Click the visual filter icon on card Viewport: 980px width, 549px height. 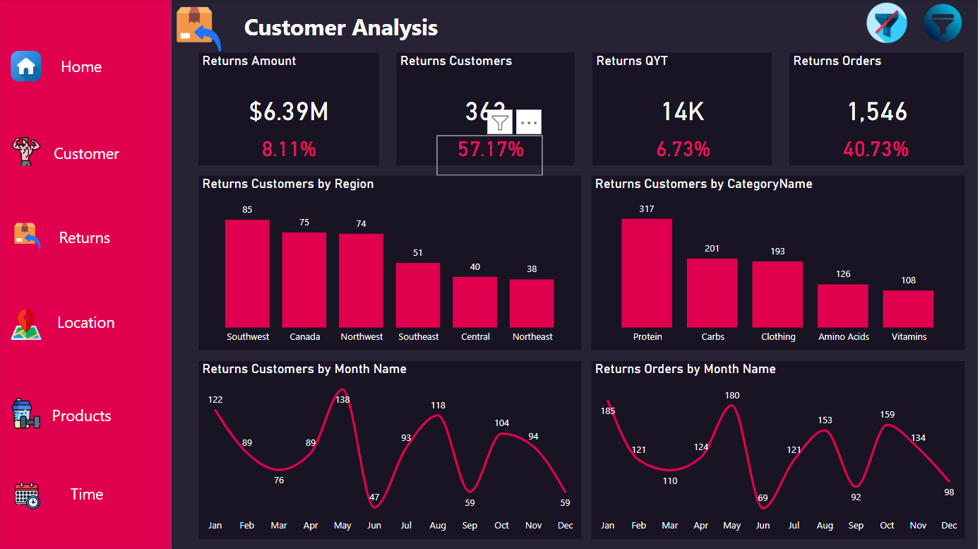point(500,123)
